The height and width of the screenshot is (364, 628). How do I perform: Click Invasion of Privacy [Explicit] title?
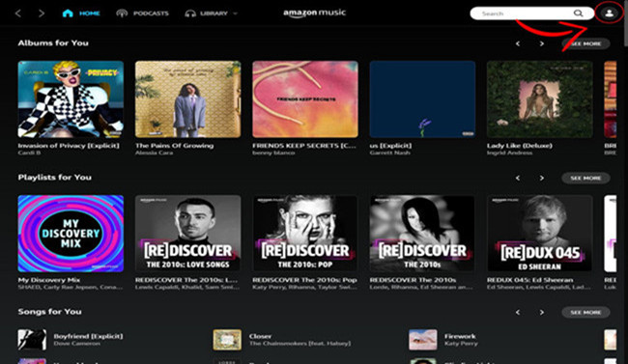tap(69, 146)
